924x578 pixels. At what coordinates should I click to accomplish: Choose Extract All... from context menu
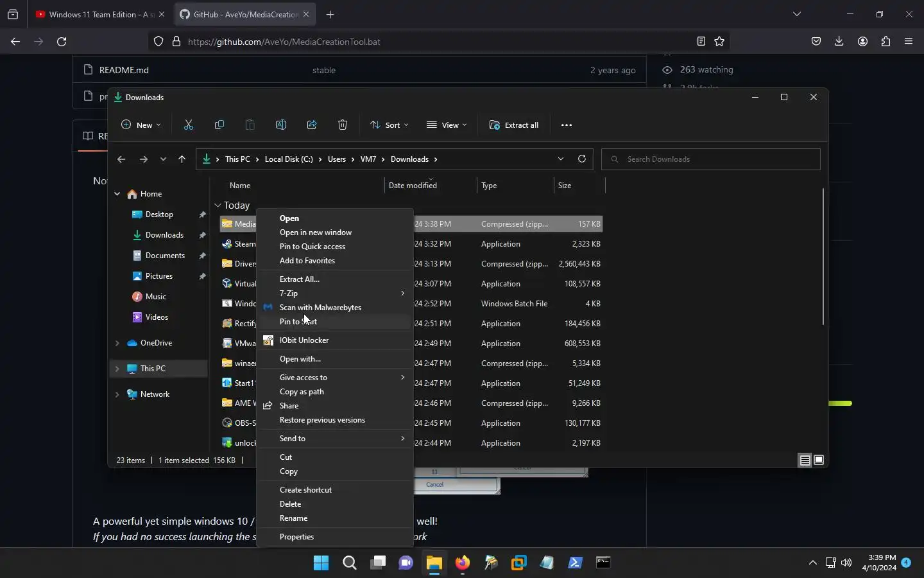coord(334,279)
